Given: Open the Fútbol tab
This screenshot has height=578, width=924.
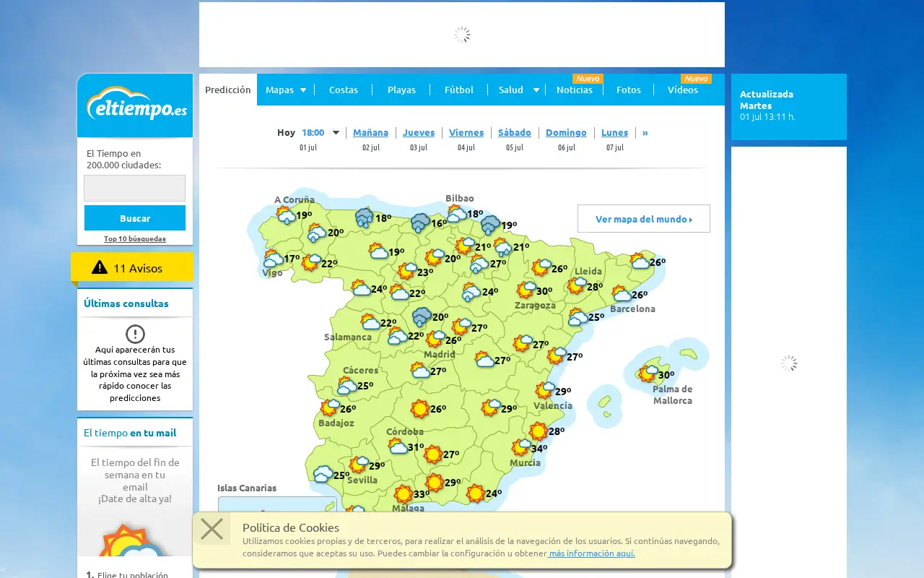Looking at the screenshot, I should pyautogui.click(x=459, y=90).
